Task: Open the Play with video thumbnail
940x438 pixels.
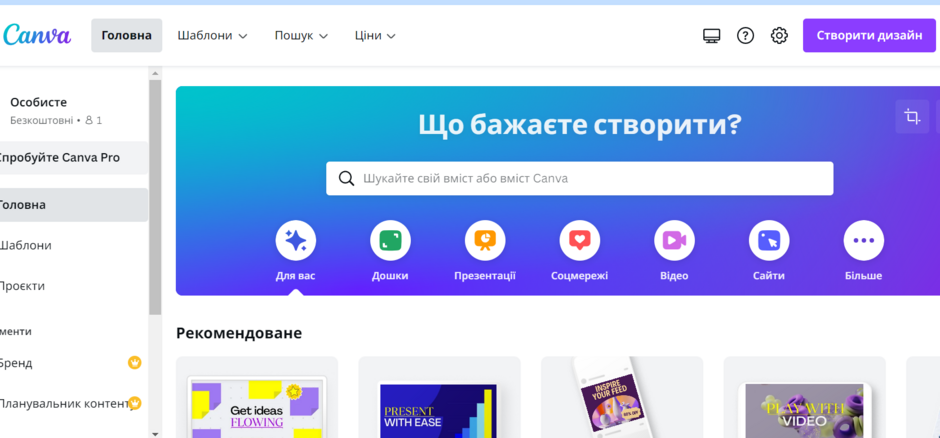Action: [805, 398]
